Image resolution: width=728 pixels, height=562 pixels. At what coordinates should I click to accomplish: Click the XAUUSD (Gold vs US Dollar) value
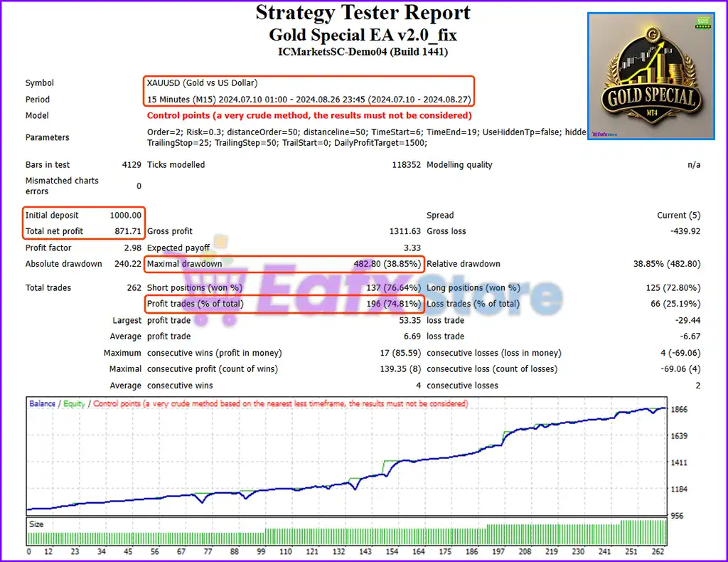click(202, 83)
